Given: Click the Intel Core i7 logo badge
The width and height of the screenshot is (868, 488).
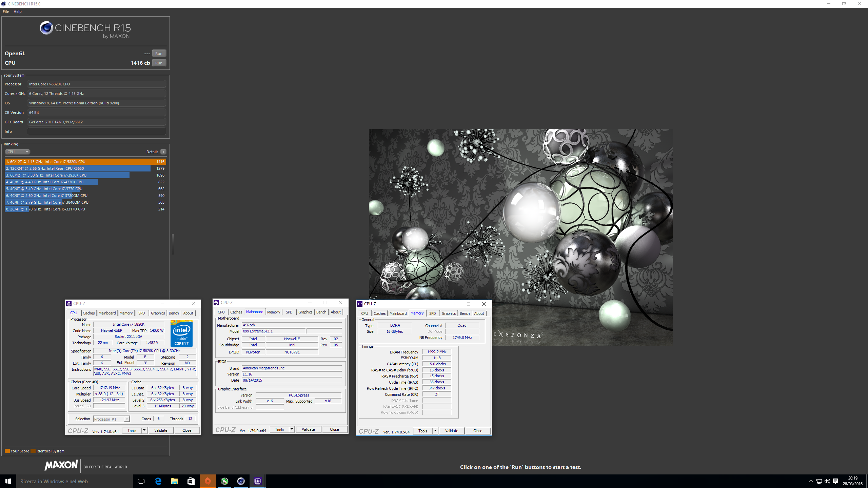Looking at the screenshot, I should [181, 334].
